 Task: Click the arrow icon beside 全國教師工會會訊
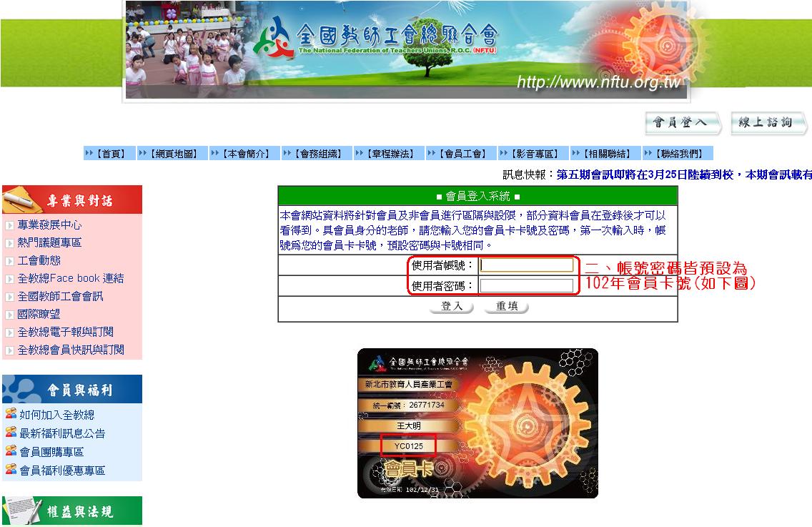click(x=9, y=297)
